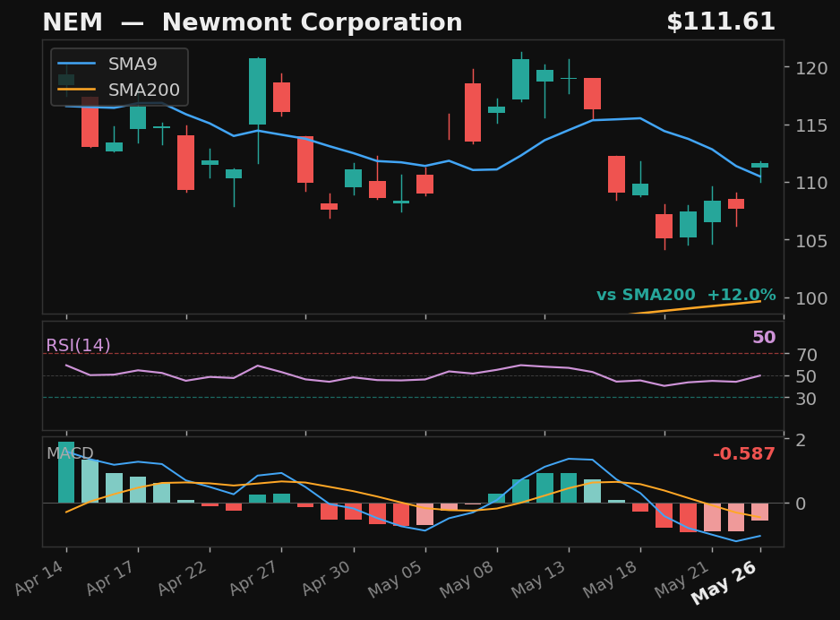Click the RSI 30 axis label
This screenshot has width=840, height=620.
[806, 398]
